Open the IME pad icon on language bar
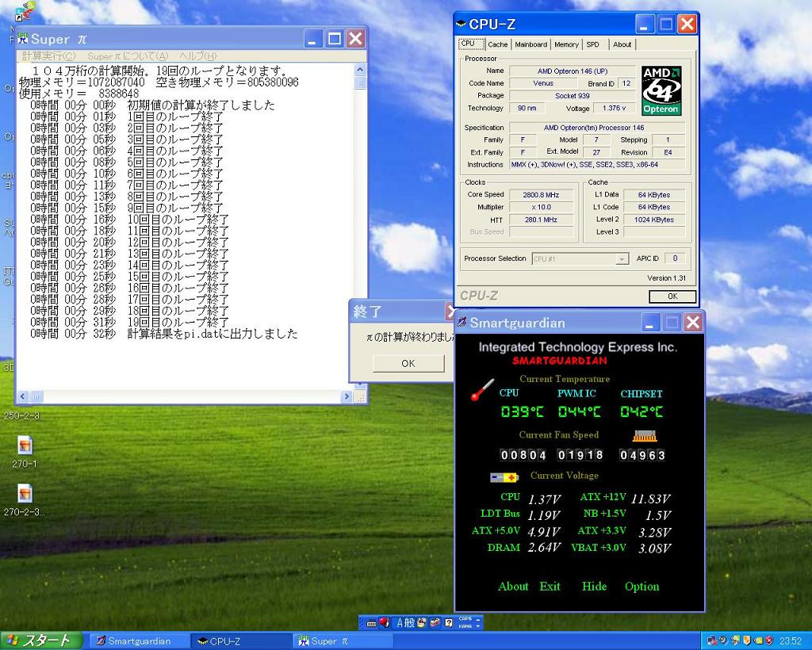 point(422,622)
